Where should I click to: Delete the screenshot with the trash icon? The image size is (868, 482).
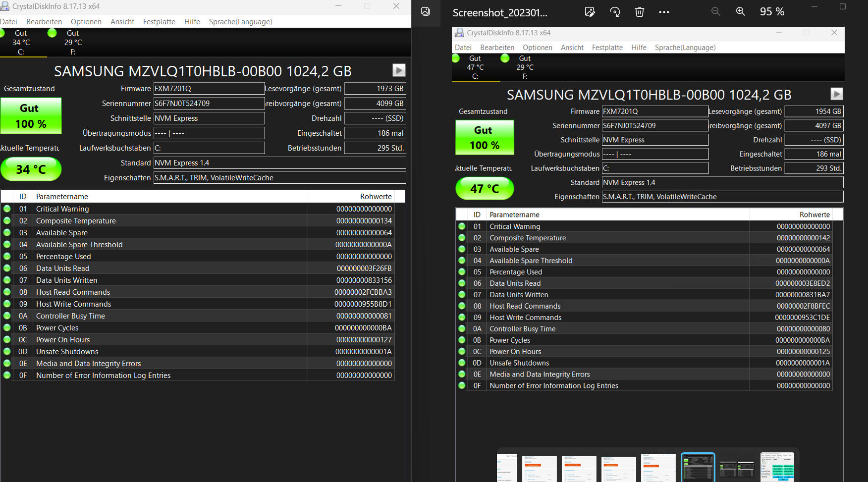pyautogui.click(x=640, y=12)
